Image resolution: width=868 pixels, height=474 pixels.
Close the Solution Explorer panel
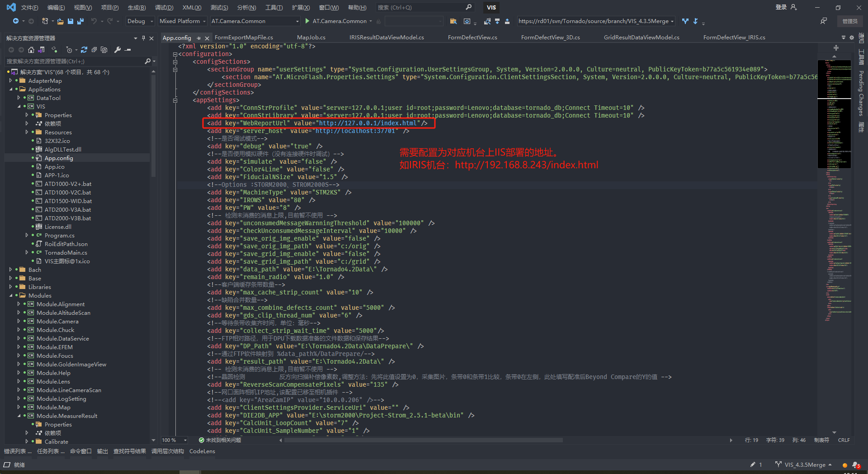tap(151, 38)
